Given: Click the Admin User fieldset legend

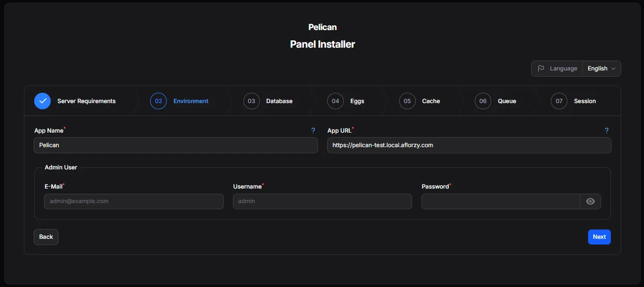Looking at the screenshot, I should [61, 167].
